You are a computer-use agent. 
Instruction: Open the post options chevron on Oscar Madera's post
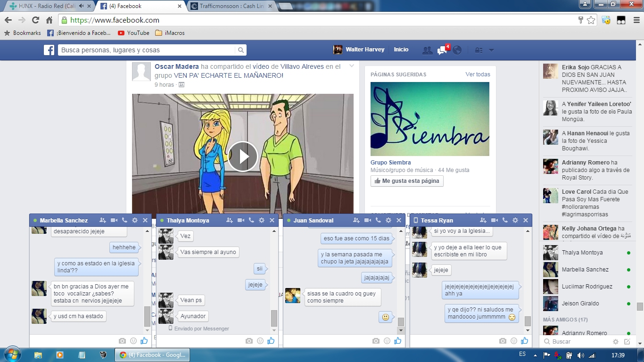click(x=351, y=66)
